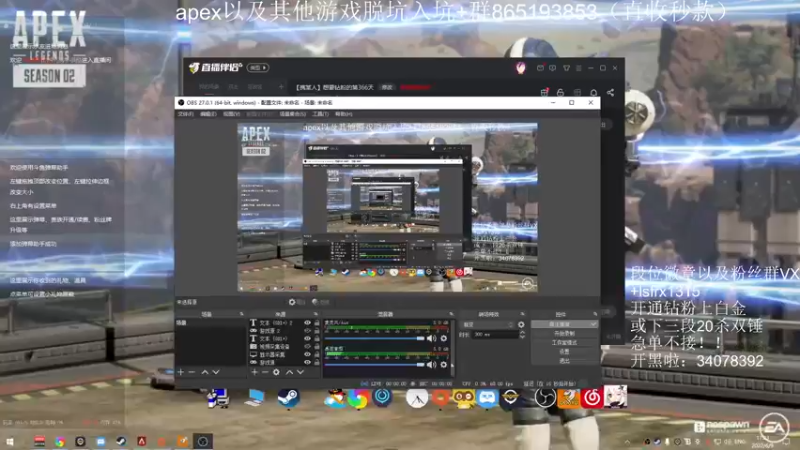
Task: Open OBS Studio icon in dock
Action: pyautogui.click(x=544, y=397)
